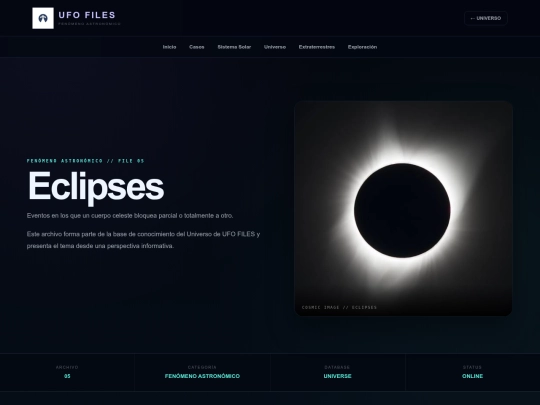Click the Categoría value 'FENÓMENO ASTRONÓMICO'

pos(202,376)
